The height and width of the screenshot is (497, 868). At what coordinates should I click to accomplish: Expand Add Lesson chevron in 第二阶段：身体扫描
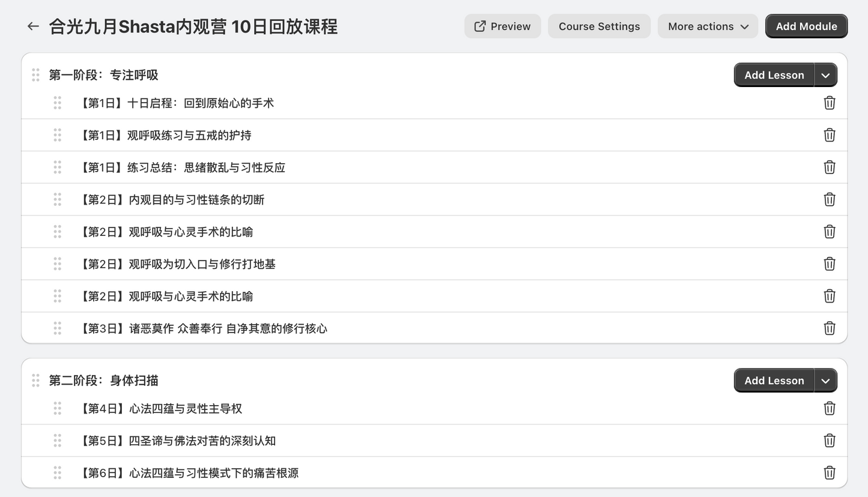[825, 381]
